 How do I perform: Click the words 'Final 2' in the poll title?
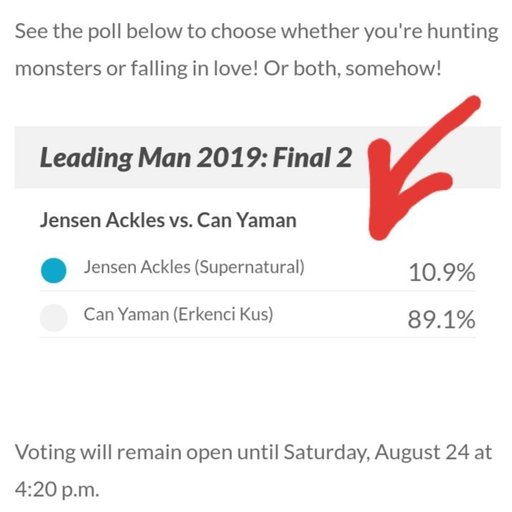click(x=313, y=157)
